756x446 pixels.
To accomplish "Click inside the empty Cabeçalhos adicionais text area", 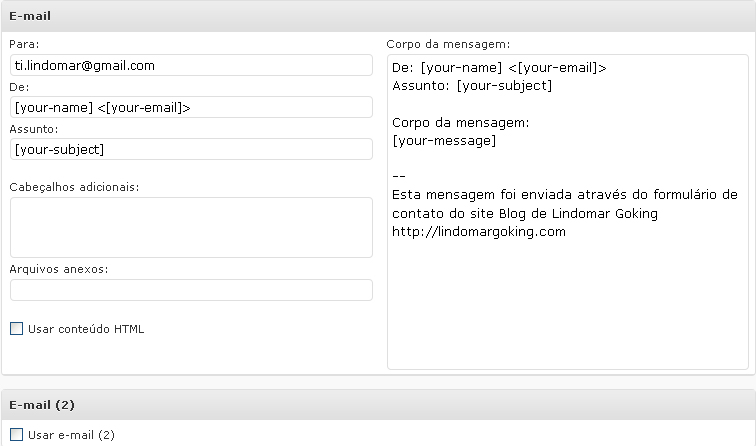I will click(x=191, y=227).
